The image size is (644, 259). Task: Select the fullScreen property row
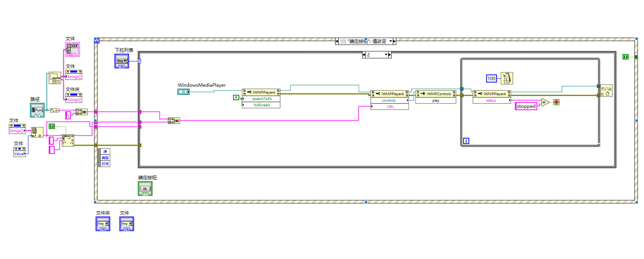(x=261, y=105)
